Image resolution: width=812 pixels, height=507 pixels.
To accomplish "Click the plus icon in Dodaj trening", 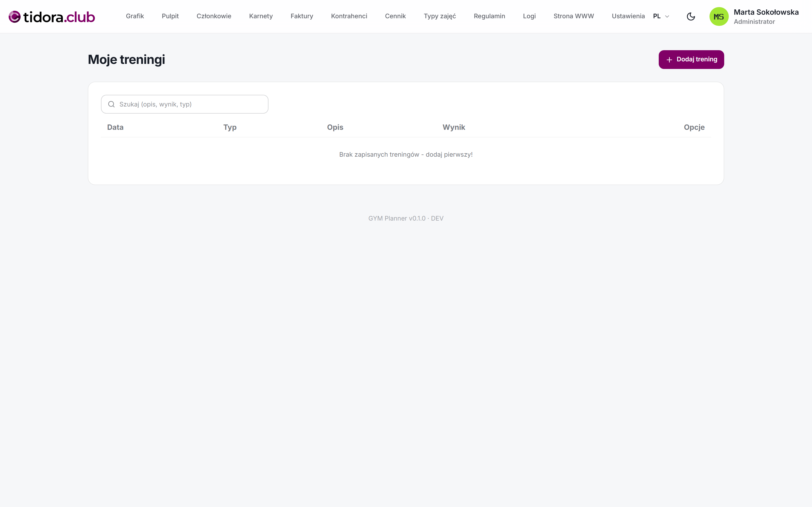I will [669, 60].
